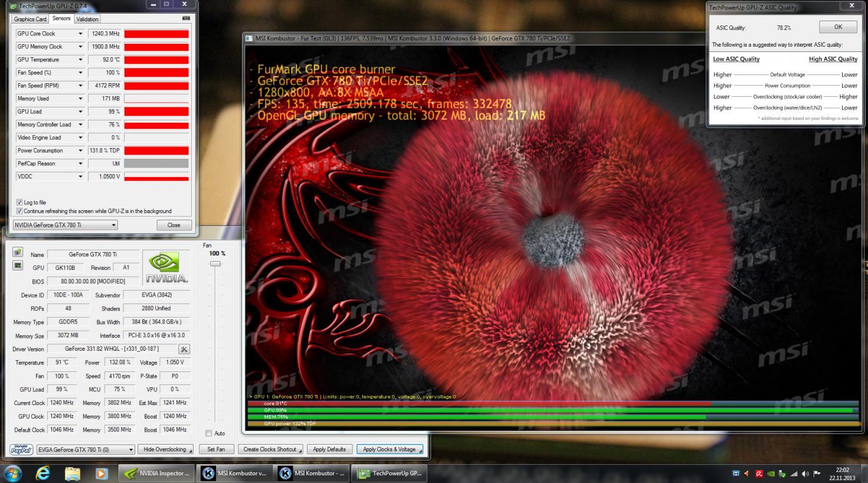Open the NVIDIA GeForce GTX 780 Ti selector in GPU-Z
Image resolution: width=868 pixels, height=483 pixels.
[x=66, y=225]
